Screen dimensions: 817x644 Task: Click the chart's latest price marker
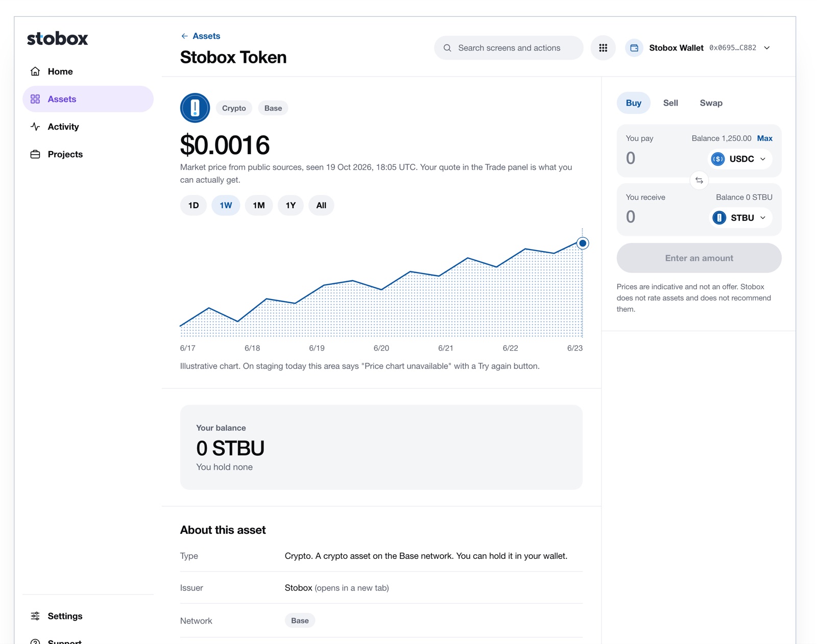(x=583, y=243)
